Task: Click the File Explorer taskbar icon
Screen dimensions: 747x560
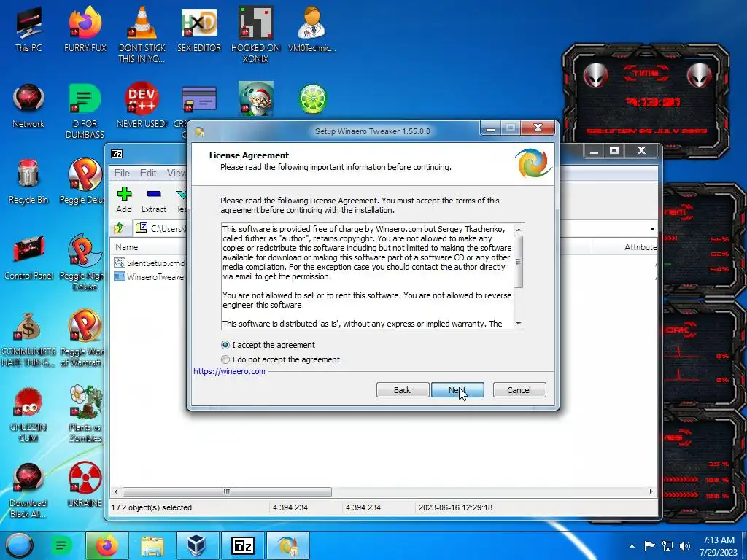Action: pyautogui.click(x=152, y=545)
